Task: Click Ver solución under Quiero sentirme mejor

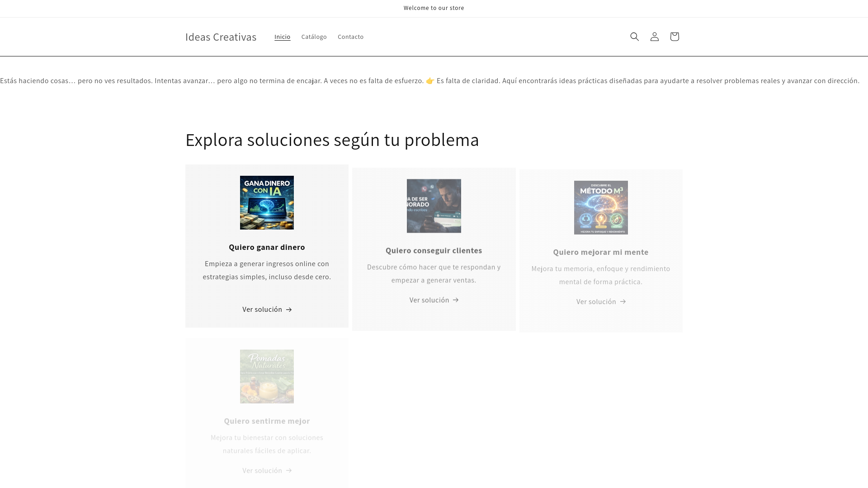Action: (x=267, y=470)
